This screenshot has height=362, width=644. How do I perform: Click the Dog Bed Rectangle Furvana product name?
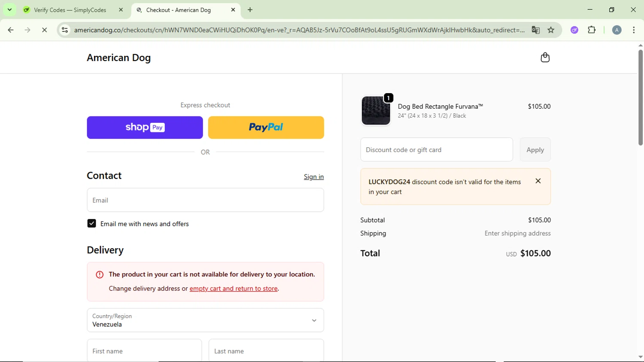click(440, 106)
